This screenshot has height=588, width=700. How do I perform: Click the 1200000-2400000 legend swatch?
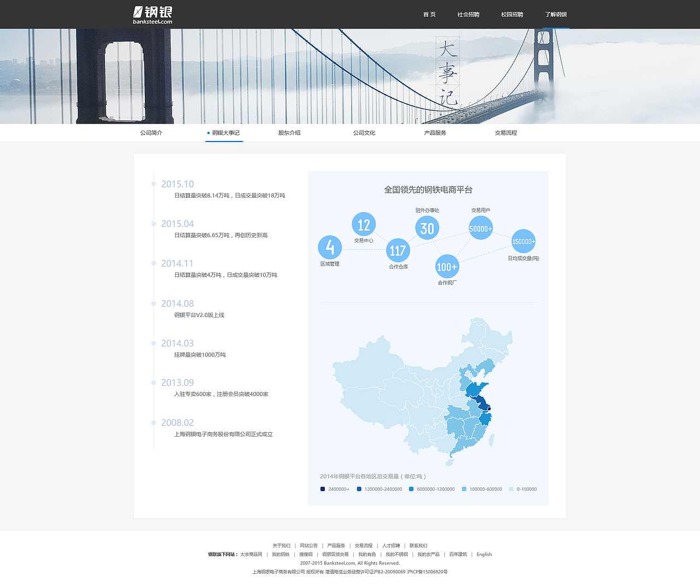[359, 489]
